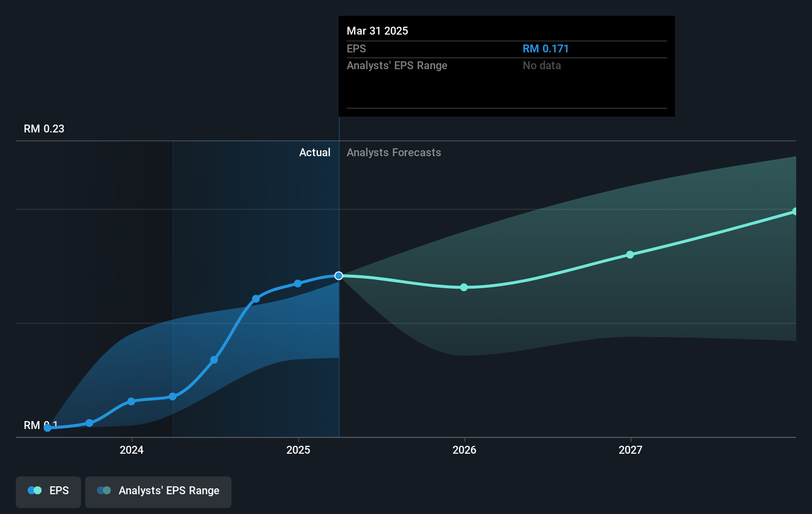
Task: Select the EPS data point at 2025 start
Action: pyautogui.click(x=298, y=284)
